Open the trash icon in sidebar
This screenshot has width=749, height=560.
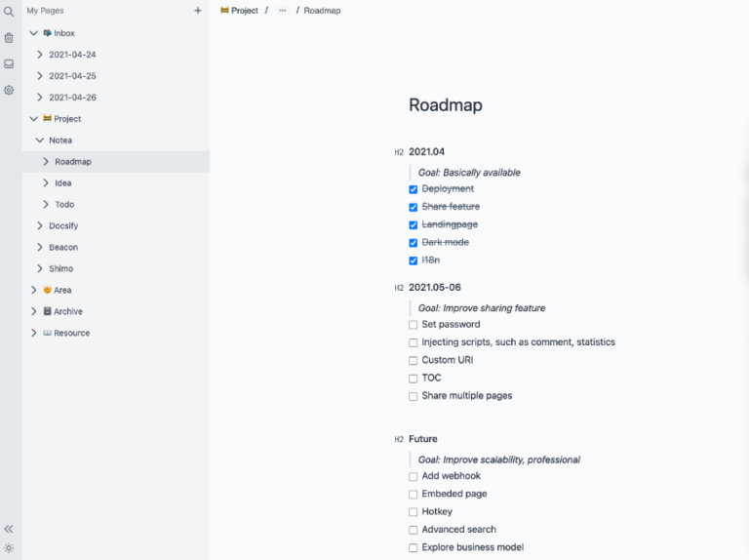pos(9,38)
